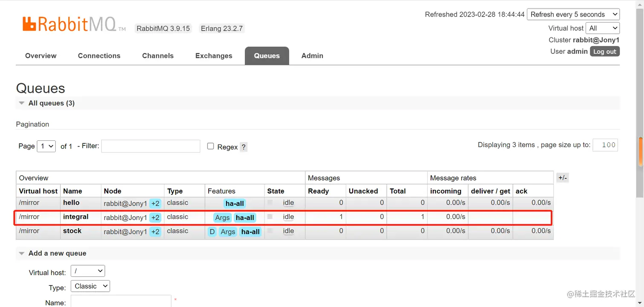
Task: Switch to the Overview tab
Action: click(x=41, y=56)
